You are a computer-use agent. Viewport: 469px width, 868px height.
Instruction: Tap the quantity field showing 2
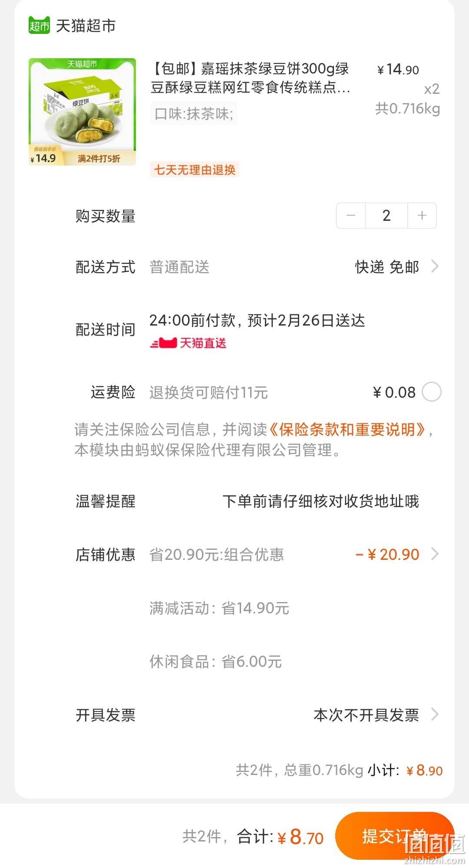click(386, 215)
